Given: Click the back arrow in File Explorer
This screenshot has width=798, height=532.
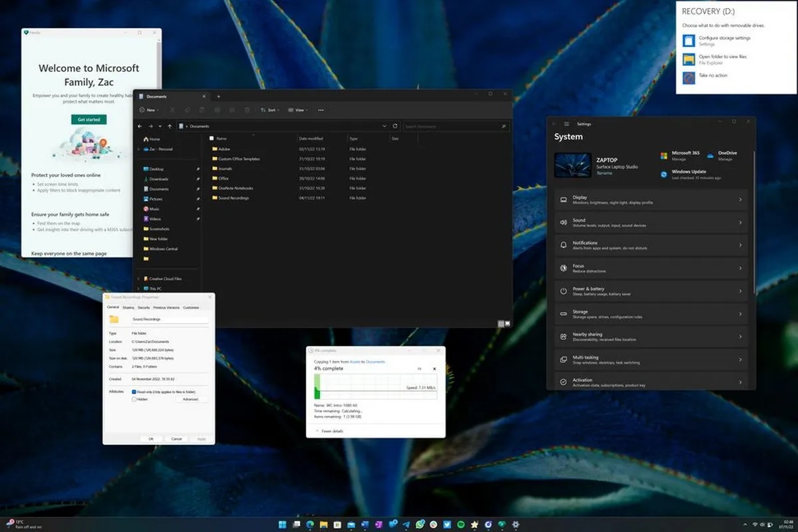Looking at the screenshot, I should (140, 126).
